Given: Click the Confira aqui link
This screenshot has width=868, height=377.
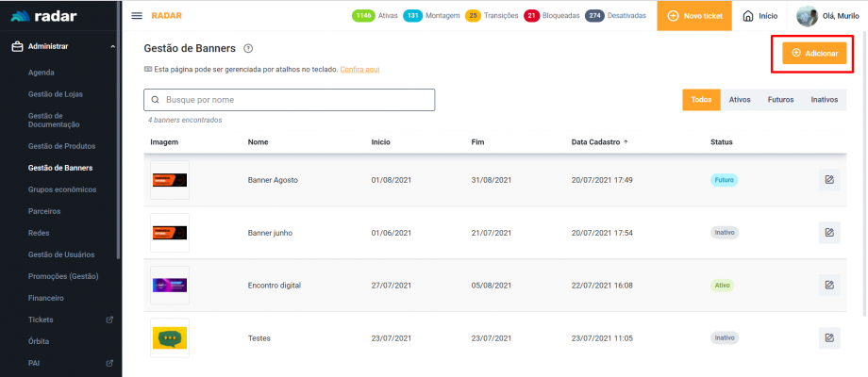Looking at the screenshot, I should 359,69.
